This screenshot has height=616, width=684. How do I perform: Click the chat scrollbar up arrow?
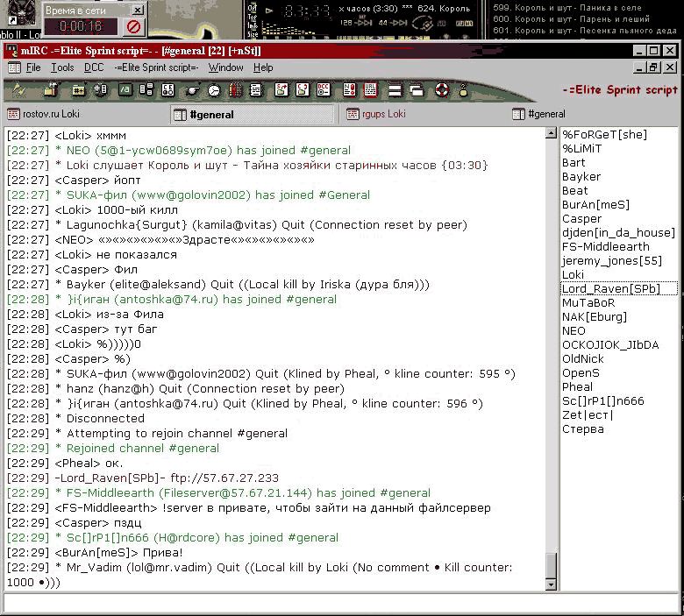click(x=551, y=133)
